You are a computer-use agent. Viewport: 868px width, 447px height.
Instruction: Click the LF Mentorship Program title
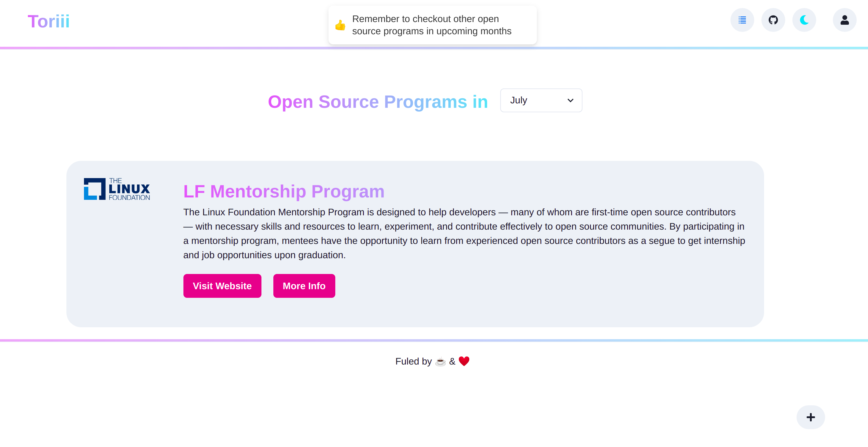(284, 191)
